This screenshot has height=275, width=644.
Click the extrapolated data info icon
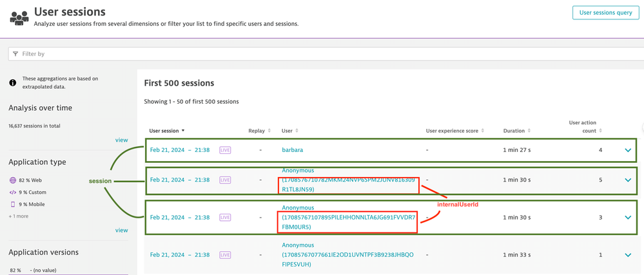pyautogui.click(x=12, y=82)
